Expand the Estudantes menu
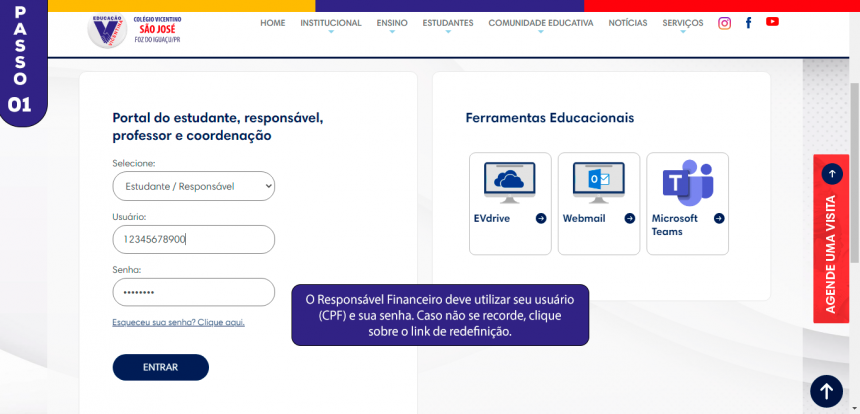Image resolution: width=860 pixels, height=414 pixels. 448,23
